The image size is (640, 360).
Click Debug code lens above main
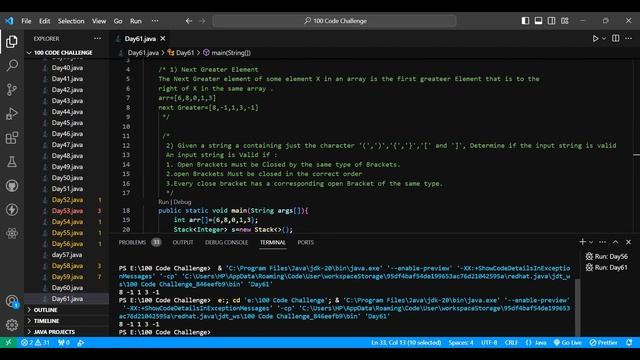coord(182,202)
